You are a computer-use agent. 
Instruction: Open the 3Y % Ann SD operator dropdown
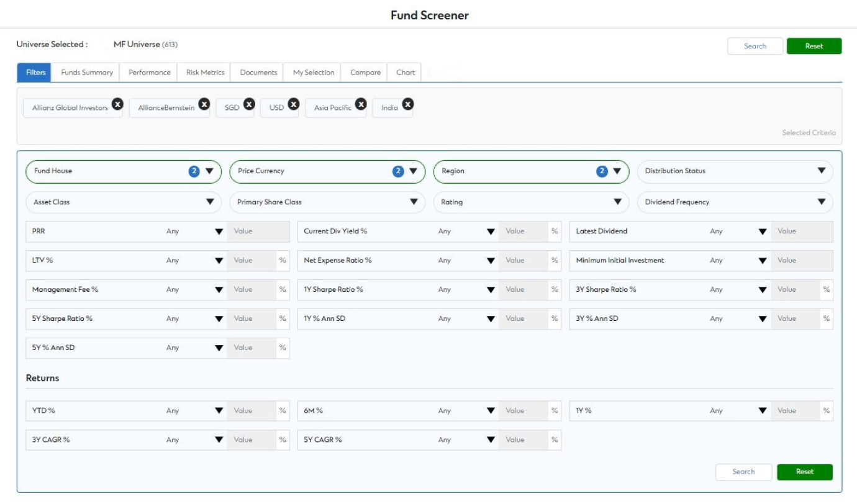tap(738, 319)
